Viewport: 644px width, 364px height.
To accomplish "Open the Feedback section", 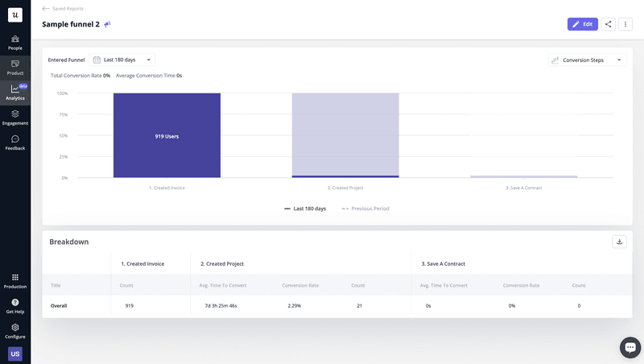I will click(15, 143).
